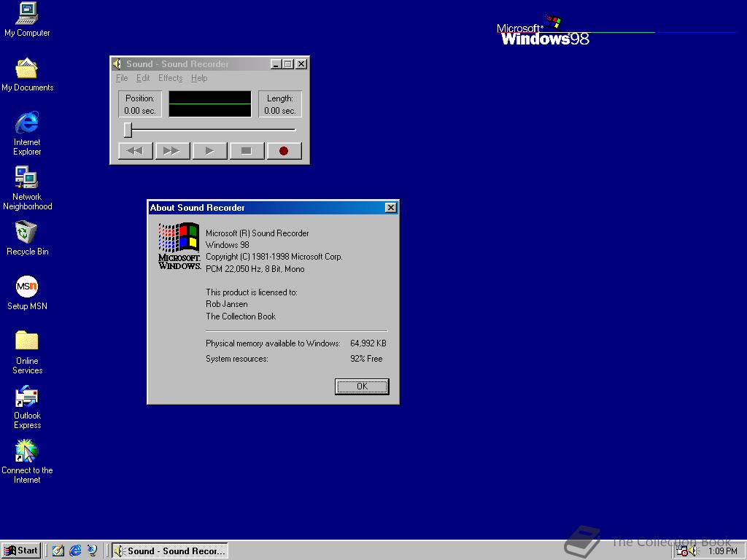
Task: Click the 'Rob Jansen' licensee name
Action: coord(227,304)
